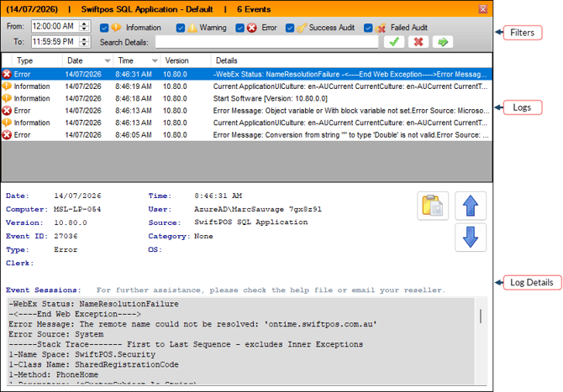Click the Failed Audit key icon

point(381,28)
